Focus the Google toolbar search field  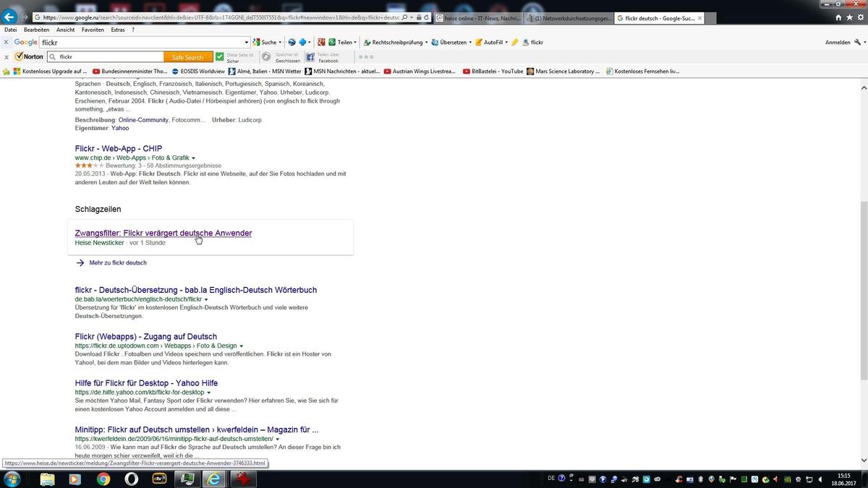(x=142, y=42)
